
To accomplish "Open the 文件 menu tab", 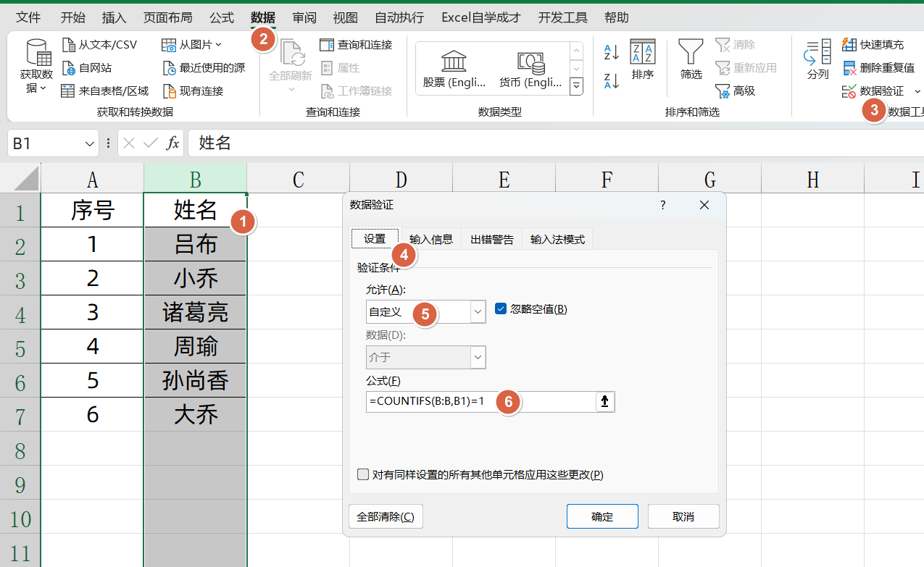I will pos(28,17).
